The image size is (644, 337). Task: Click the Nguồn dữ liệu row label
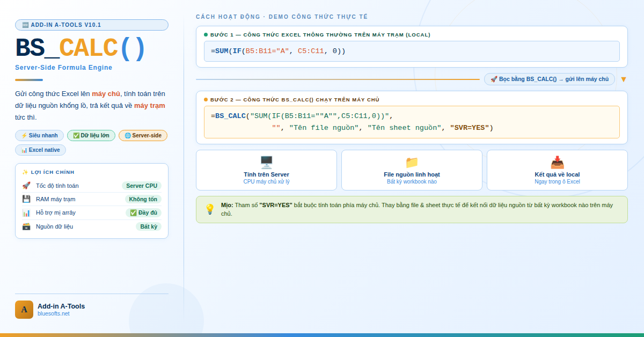(x=55, y=226)
